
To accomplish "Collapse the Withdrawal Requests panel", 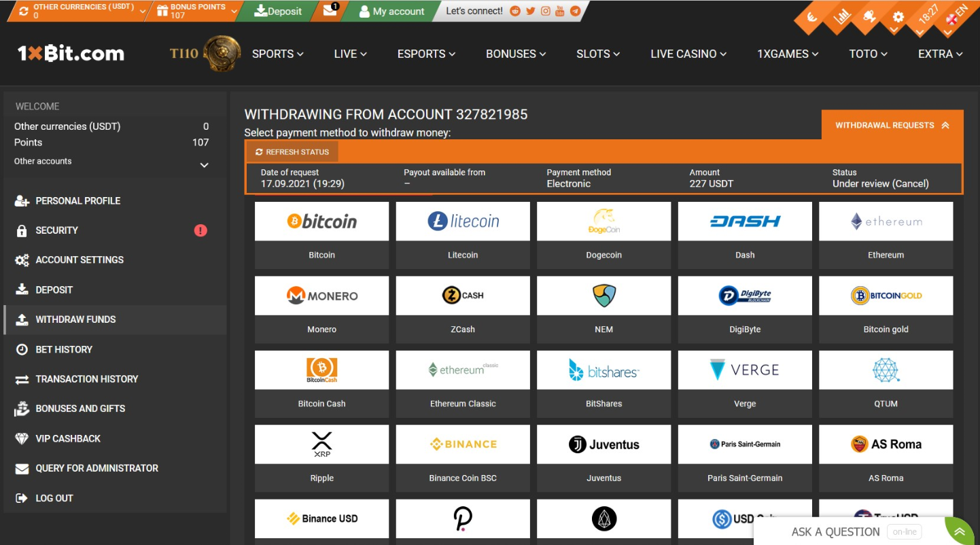I will click(x=892, y=125).
